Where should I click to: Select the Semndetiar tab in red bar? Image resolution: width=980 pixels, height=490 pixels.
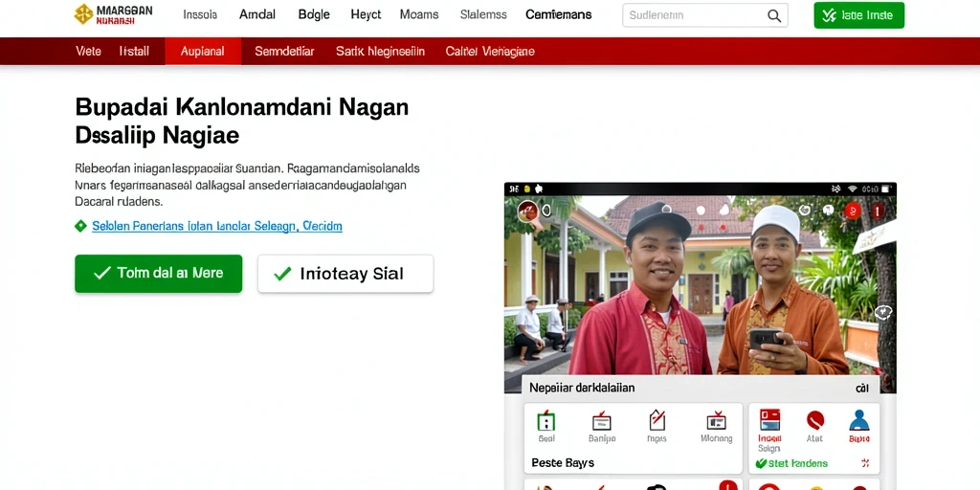coord(284,52)
